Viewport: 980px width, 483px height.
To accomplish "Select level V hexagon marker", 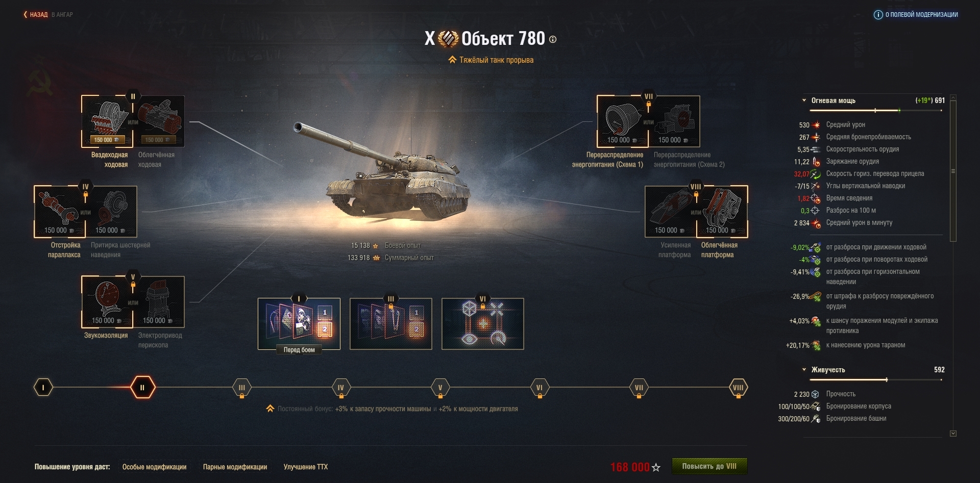I will [440, 388].
